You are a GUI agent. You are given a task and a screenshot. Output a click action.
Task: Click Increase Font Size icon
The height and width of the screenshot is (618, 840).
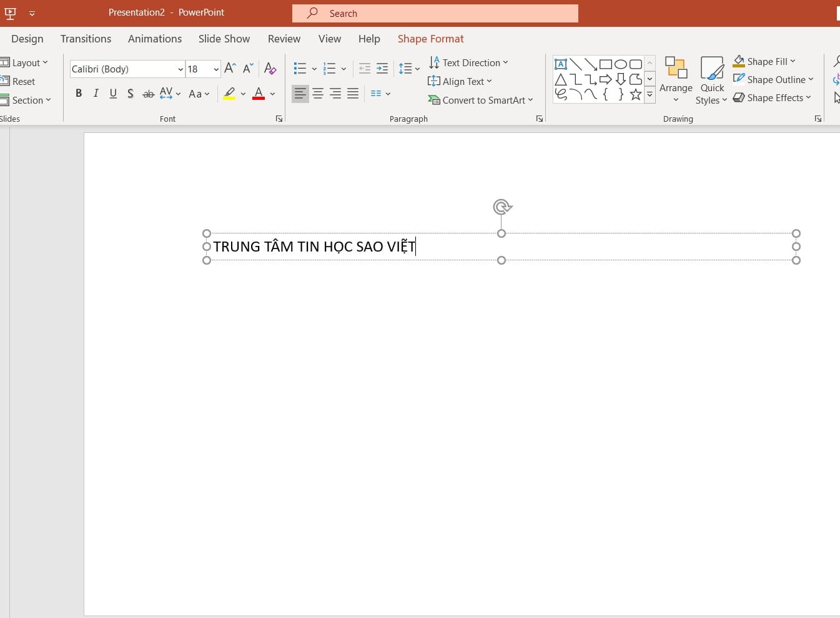coord(230,69)
